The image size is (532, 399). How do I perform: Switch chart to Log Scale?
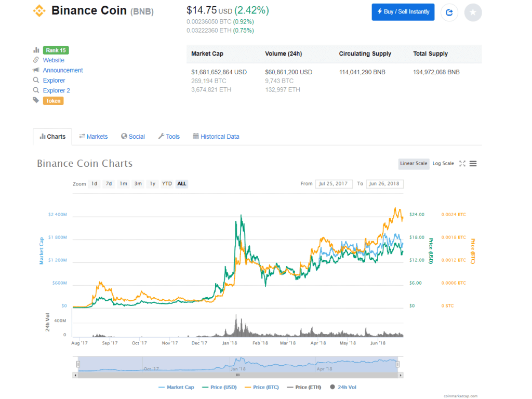443,164
